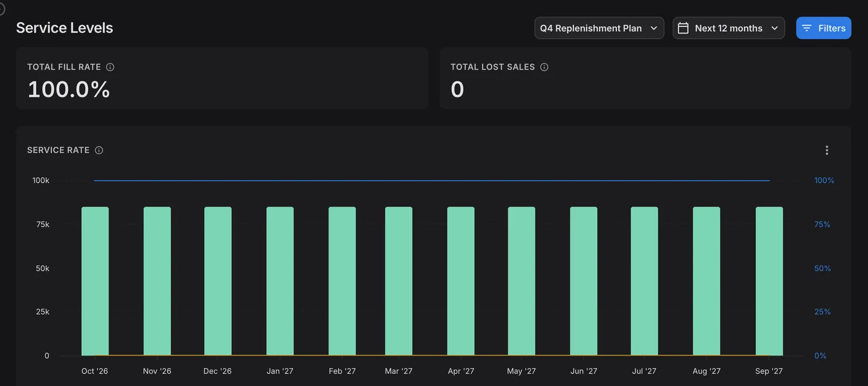Click the 25k left axis label

[x=43, y=312]
